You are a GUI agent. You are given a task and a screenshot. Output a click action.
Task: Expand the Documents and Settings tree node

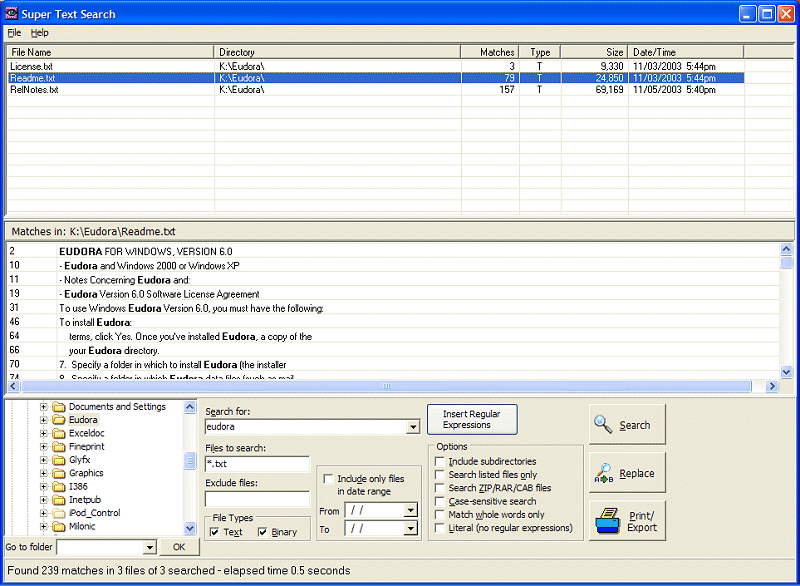tap(44, 407)
